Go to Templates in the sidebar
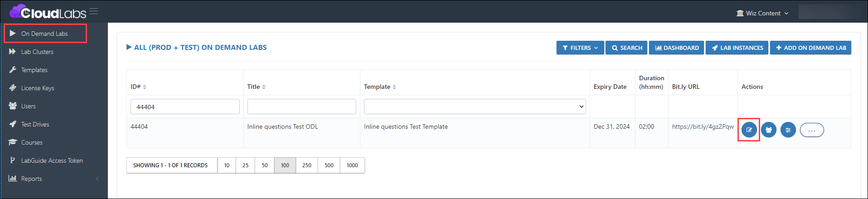 [x=34, y=70]
